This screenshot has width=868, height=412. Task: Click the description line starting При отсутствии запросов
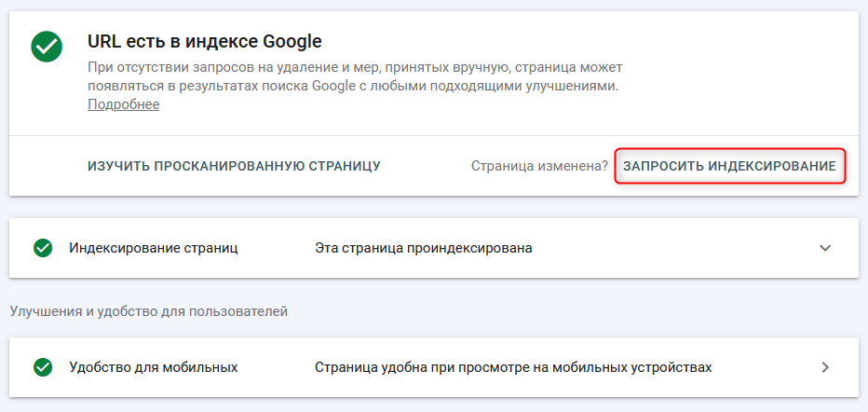pyautogui.click(x=355, y=68)
